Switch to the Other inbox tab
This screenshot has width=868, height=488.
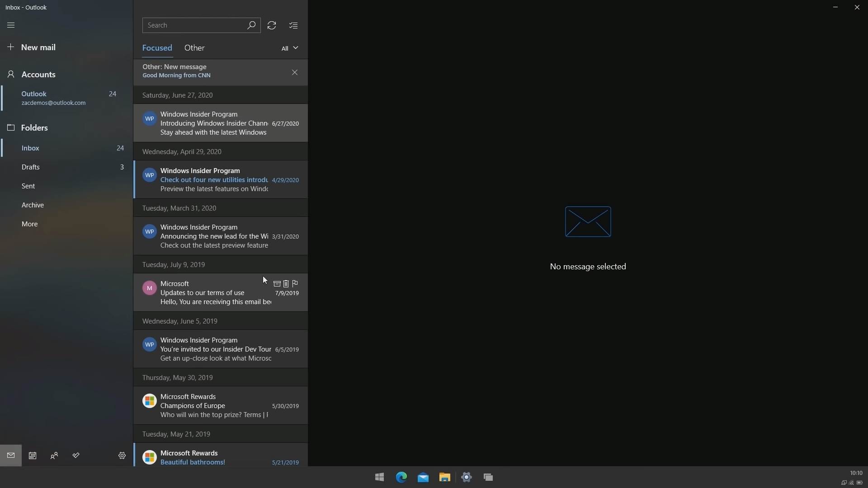194,48
